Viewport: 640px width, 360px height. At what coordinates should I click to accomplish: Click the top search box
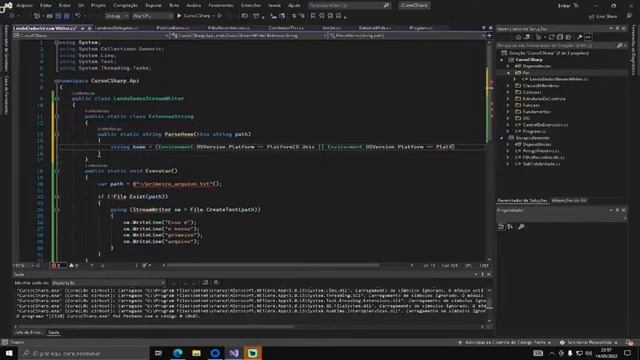(x=349, y=5)
